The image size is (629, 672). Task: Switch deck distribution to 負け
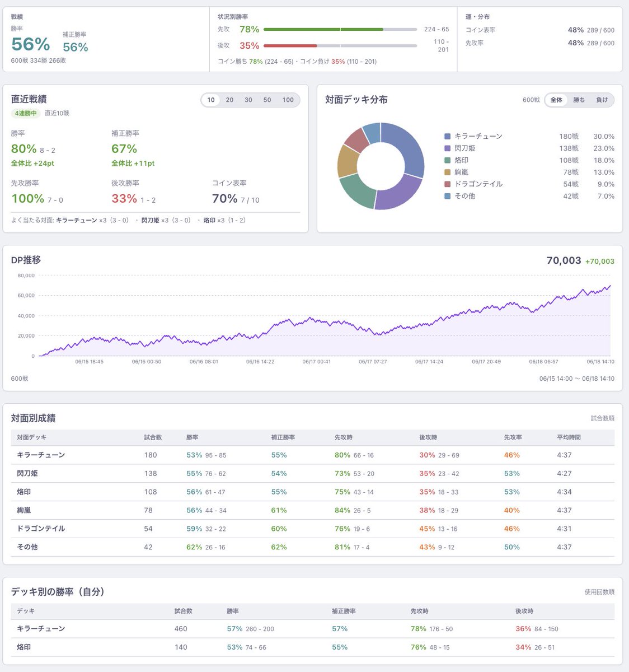coord(602,100)
